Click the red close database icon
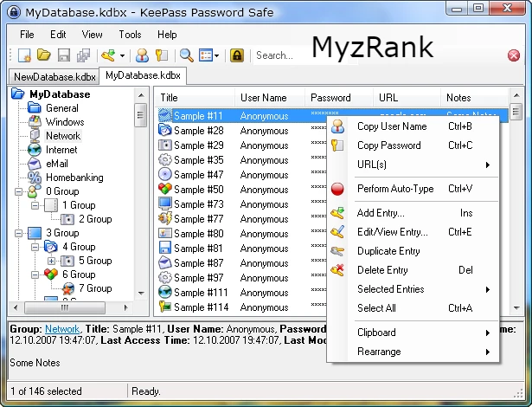The width and height of the screenshot is (532, 407). pos(514,55)
